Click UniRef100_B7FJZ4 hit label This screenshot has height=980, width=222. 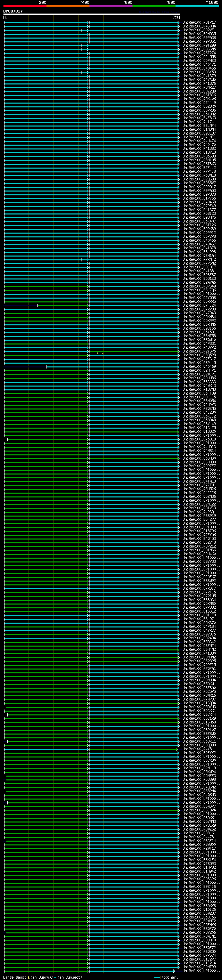199,305
